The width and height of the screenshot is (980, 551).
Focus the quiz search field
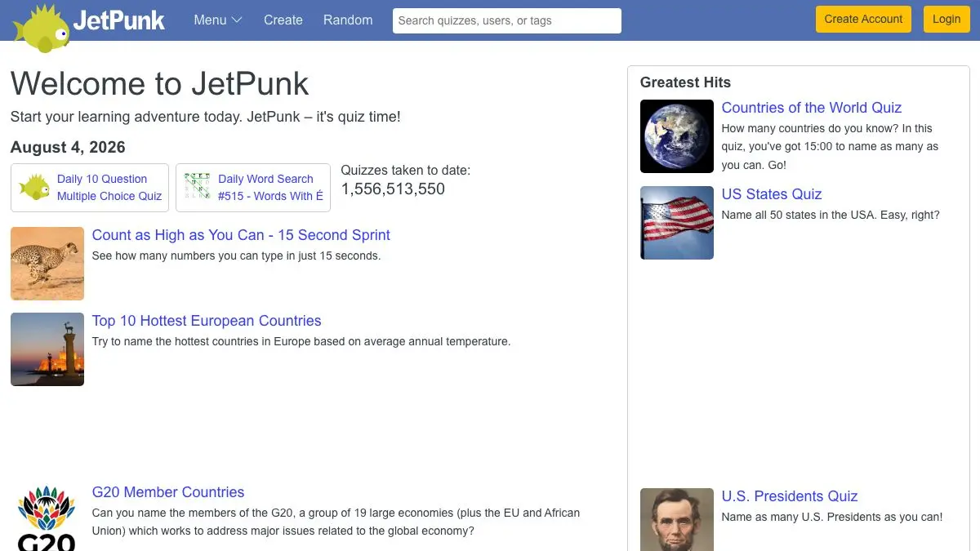pos(507,20)
